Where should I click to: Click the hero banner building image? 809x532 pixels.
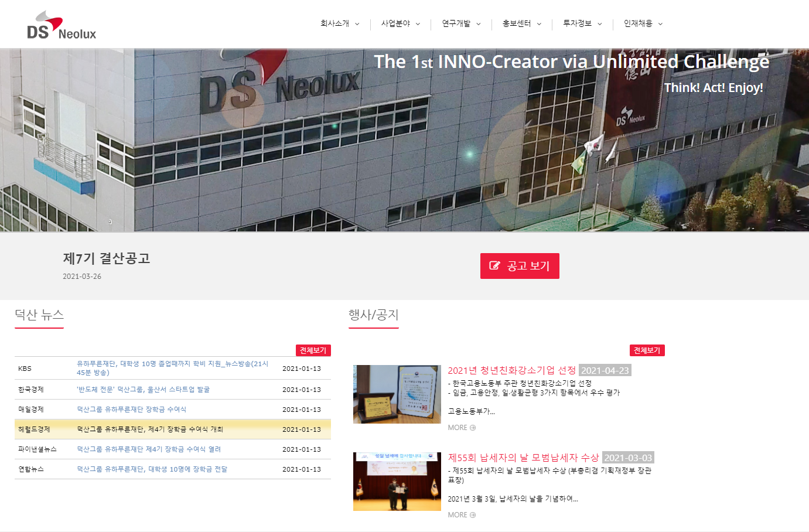pos(404,141)
